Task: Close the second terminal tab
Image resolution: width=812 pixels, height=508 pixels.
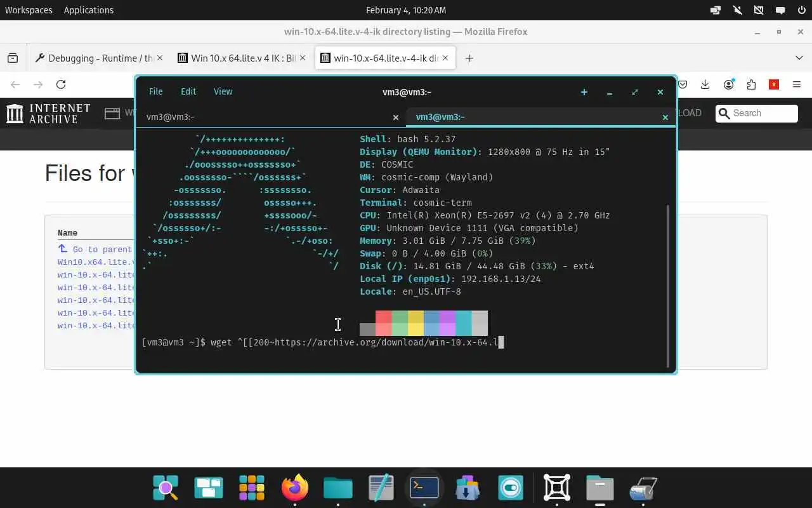Action: [665, 117]
